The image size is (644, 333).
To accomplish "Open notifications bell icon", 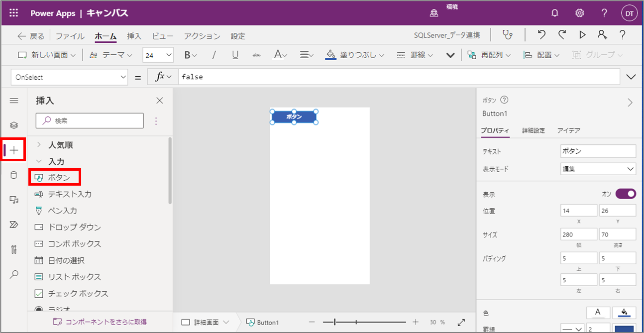I will click(555, 13).
